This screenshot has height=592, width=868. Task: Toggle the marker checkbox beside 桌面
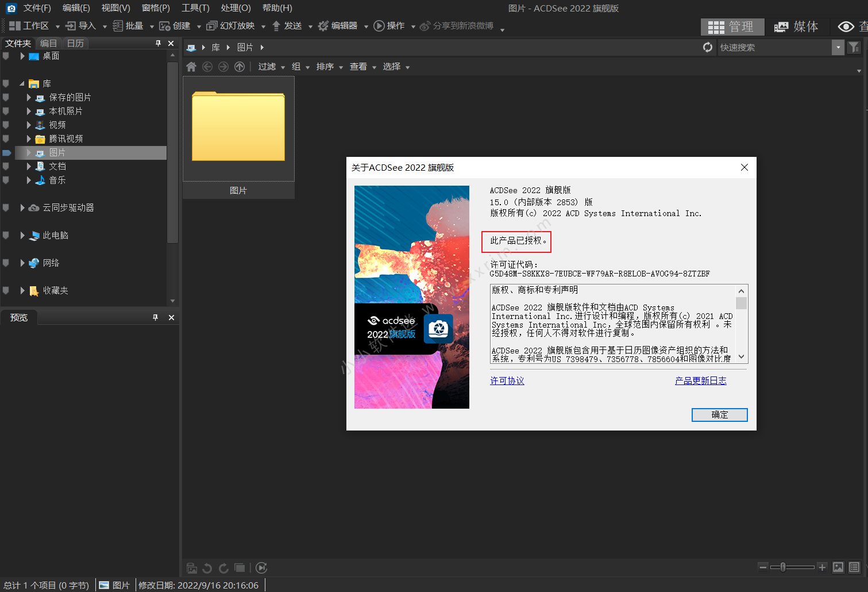pyautogui.click(x=6, y=56)
